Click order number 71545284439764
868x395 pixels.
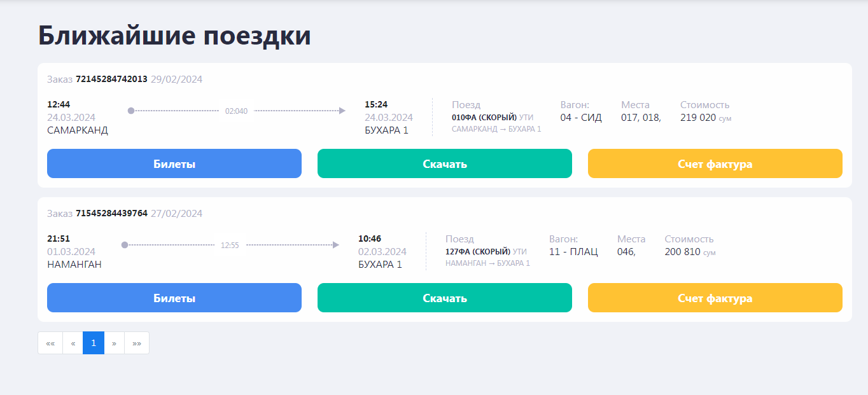111,214
